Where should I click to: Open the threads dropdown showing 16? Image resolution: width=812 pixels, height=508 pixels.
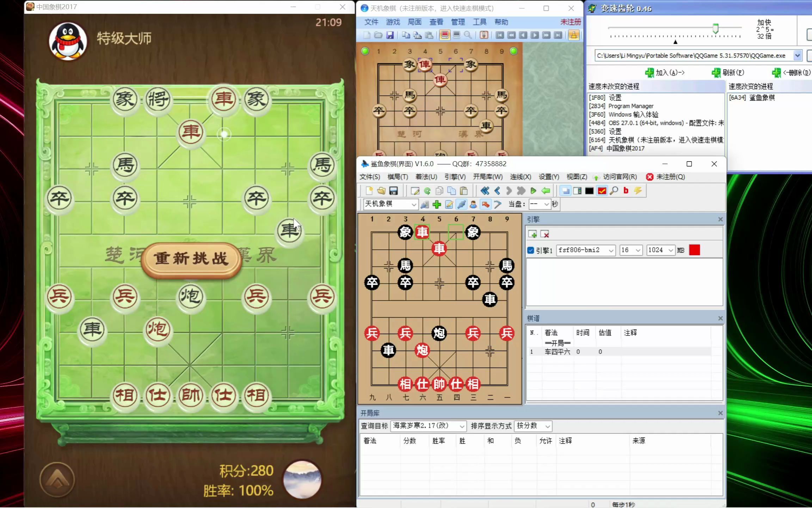point(631,250)
